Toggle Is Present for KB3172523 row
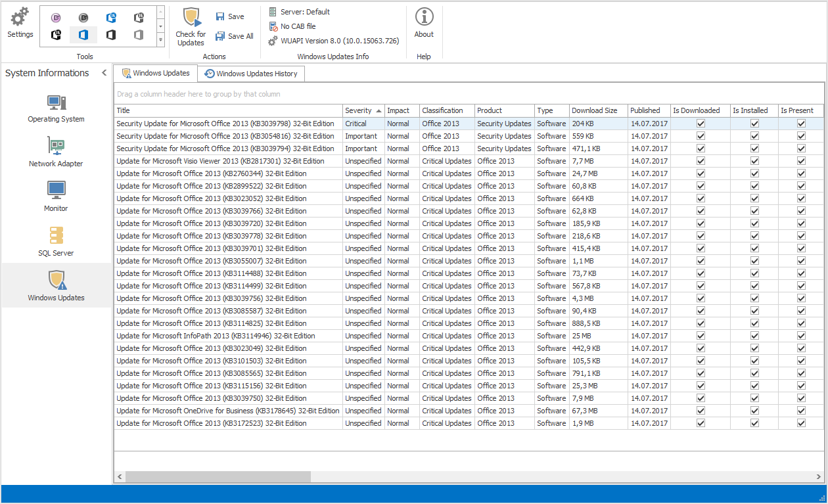 [801, 423]
